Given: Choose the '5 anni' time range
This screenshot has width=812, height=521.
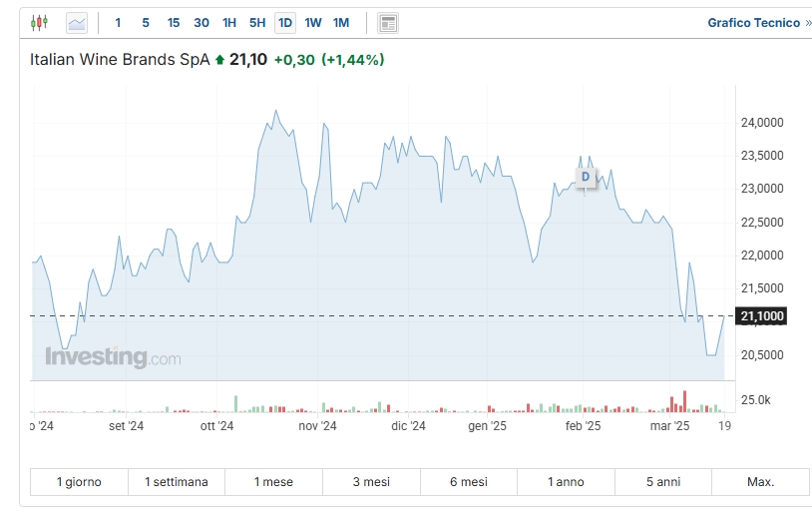Looking at the screenshot, I should [663, 482].
